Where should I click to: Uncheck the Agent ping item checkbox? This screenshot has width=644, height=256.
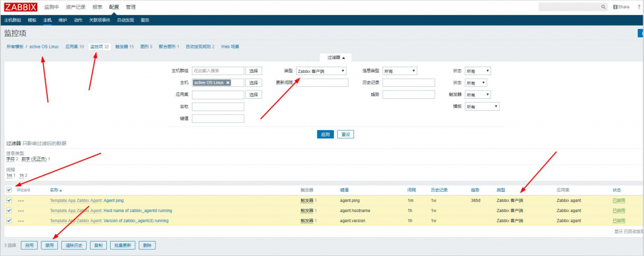click(9, 201)
